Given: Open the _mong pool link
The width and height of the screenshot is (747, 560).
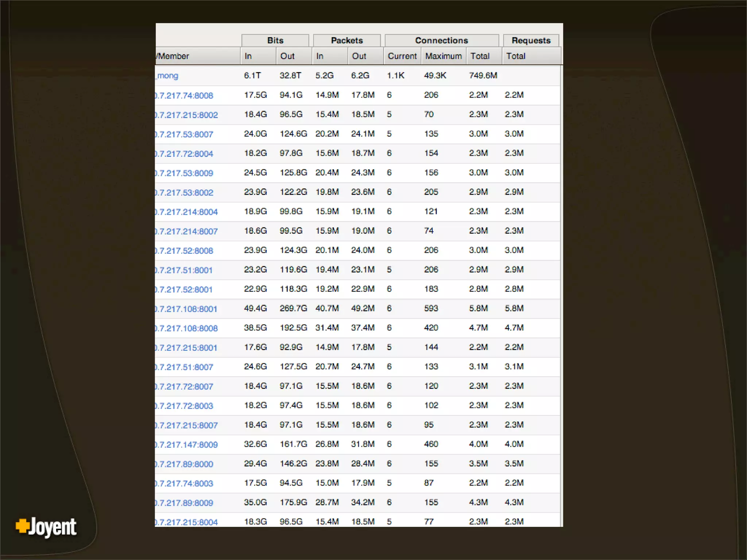Looking at the screenshot, I should click(x=167, y=75).
